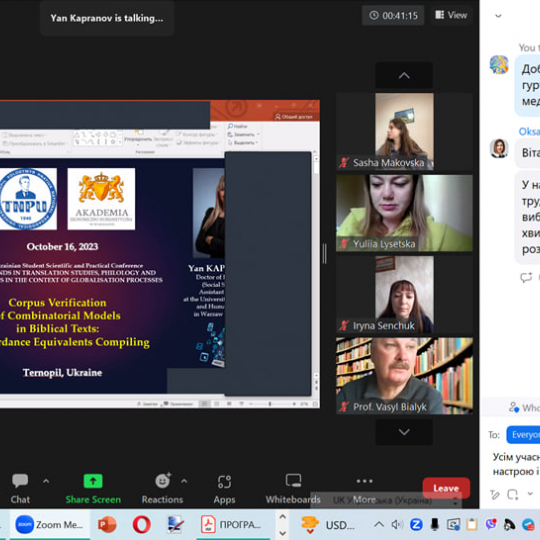Start Share Screen
Image resolution: width=540 pixels, height=540 pixels.
(93, 489)
